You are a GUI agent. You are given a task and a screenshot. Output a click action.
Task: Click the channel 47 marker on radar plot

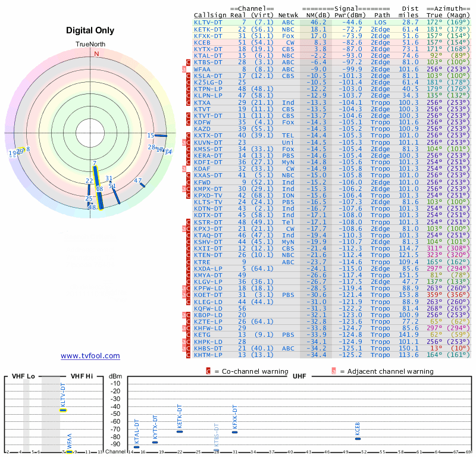point(142,185)
